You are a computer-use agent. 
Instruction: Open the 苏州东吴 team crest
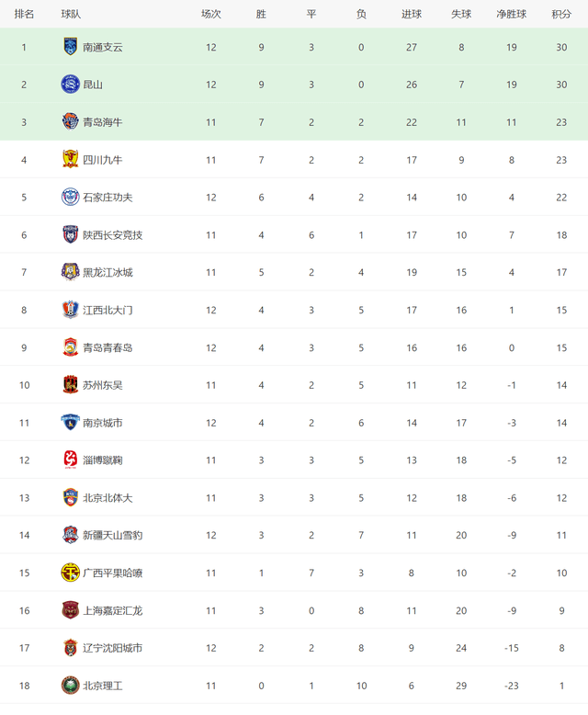(x=70, y=384)
